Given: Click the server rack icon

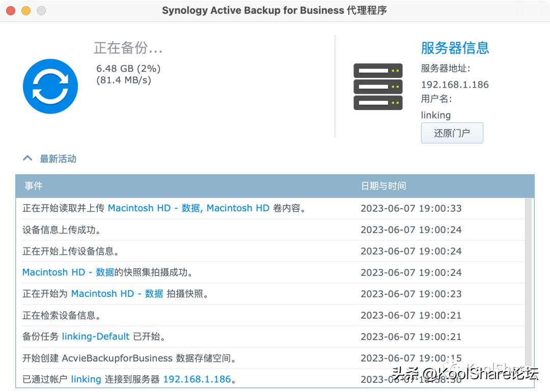Looking at the screenshot, I should pos(378,87).
